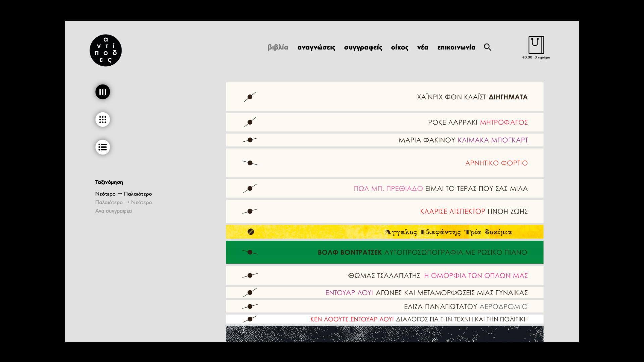644x362 pixels.
Task: Switch to grid dots view icon
Action: (103, 120)
